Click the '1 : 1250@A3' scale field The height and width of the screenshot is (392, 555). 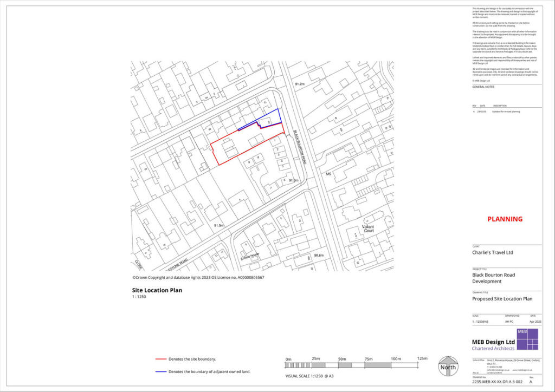point(480,322)
